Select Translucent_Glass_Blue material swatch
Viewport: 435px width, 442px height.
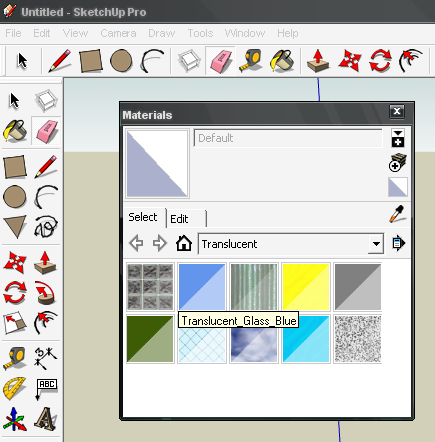click(202, 287)
